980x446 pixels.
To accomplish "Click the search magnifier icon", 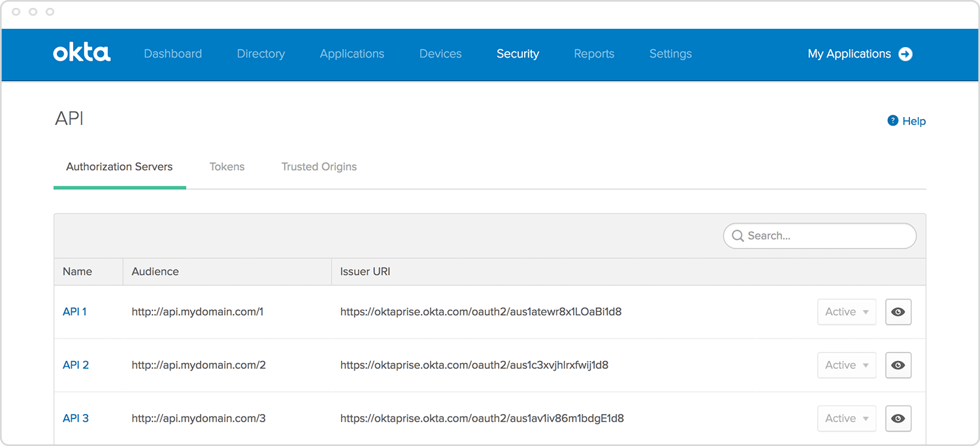I will point(738,236).
